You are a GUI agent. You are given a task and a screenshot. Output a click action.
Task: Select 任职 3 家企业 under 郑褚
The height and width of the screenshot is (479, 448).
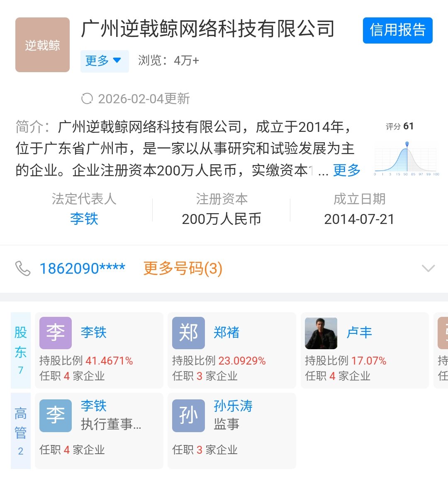point(205,376)
